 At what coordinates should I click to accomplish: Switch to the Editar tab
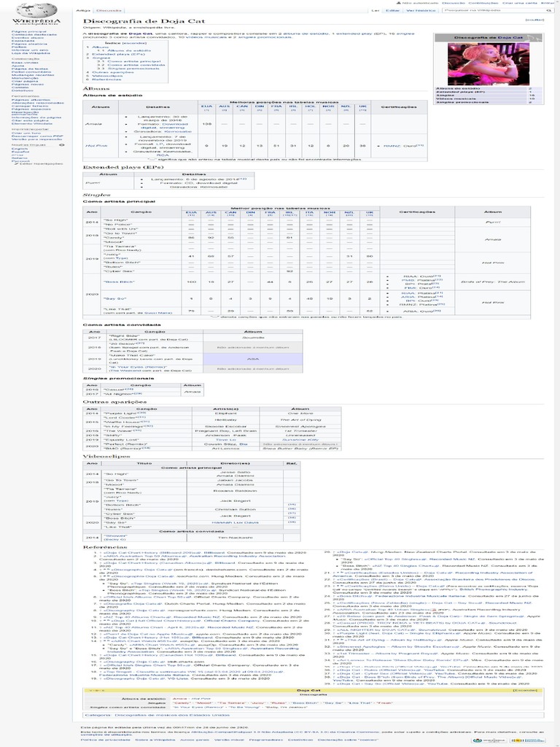point(392,10)
